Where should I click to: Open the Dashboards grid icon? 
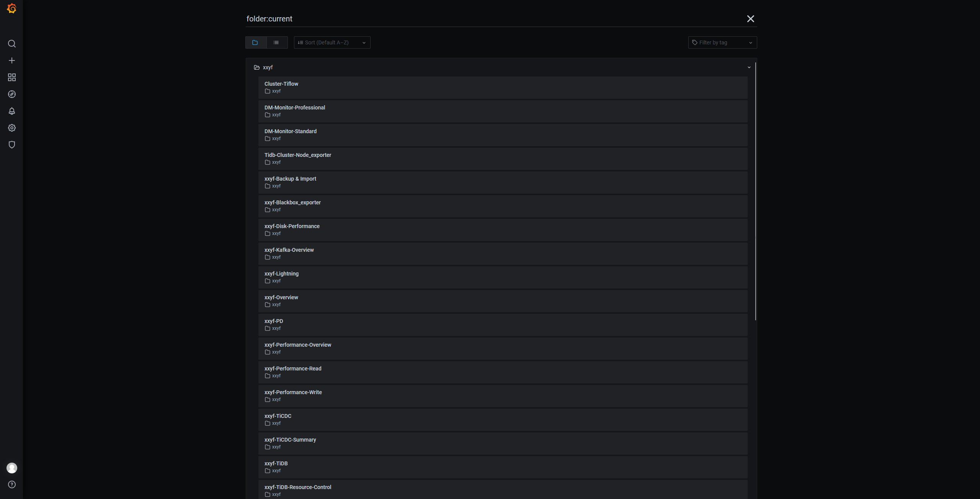[x=12, y=77]
